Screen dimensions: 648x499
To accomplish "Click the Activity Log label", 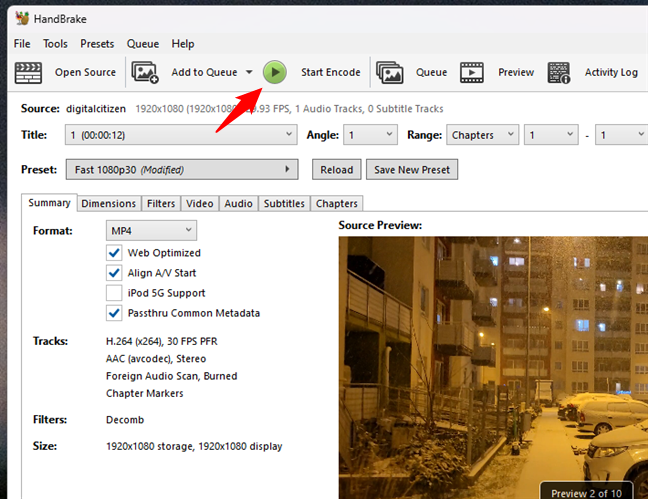I will 611,72.
